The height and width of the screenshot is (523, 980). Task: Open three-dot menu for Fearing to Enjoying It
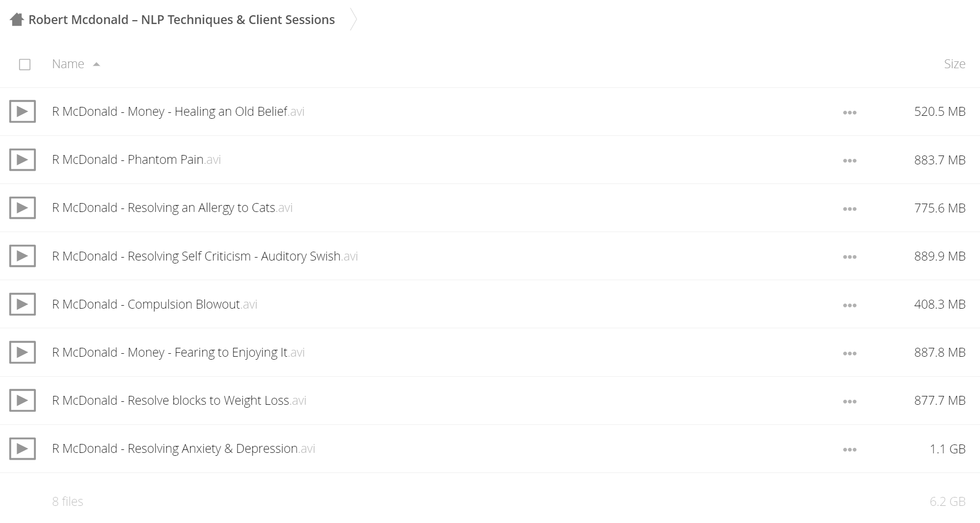click(x=850, y=353)
